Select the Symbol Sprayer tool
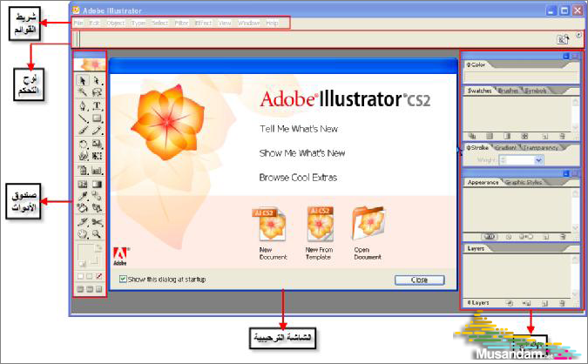The image size is (588, 364). 83,171
